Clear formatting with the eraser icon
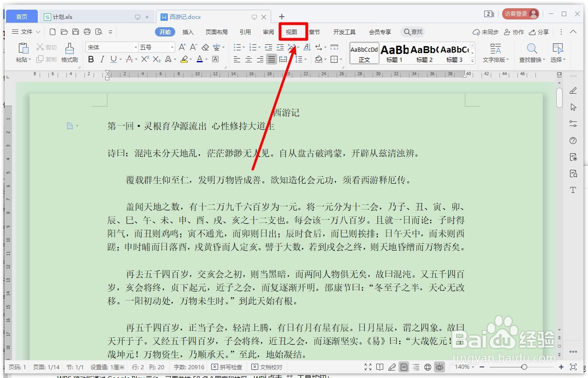588x378 pixels. pos(205,47)
